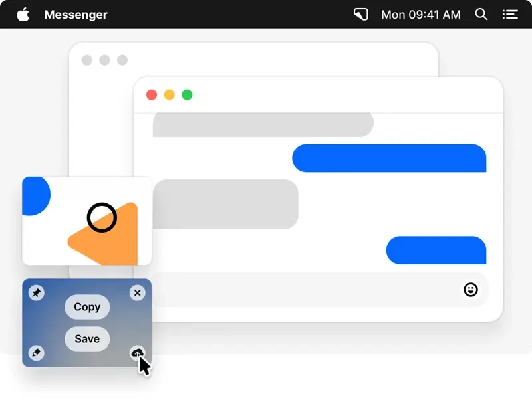532x404 pixels.
Task: Annotate screenshot using the pencil icon
Action: point(37,353)
